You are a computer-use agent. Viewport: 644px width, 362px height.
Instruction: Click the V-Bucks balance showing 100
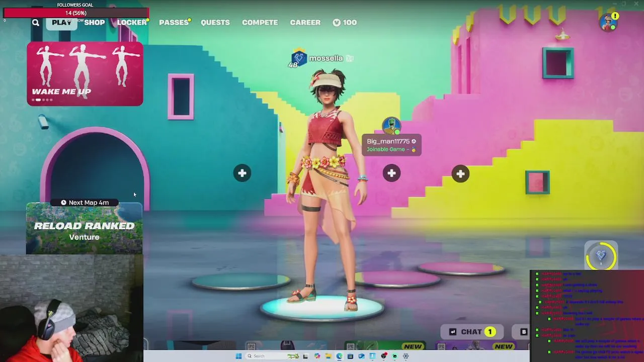345,23
